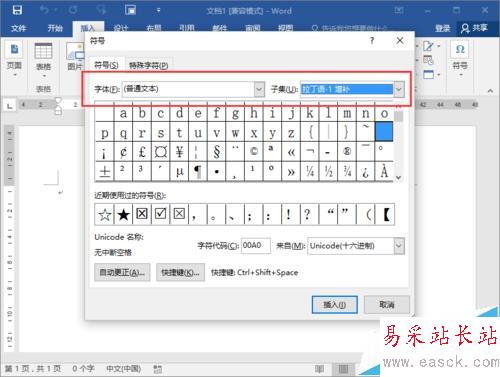Viewport: 500px width, 377px height.
Task: Click the touch/mouse mode icon in title bar
Action: [130, 10]
